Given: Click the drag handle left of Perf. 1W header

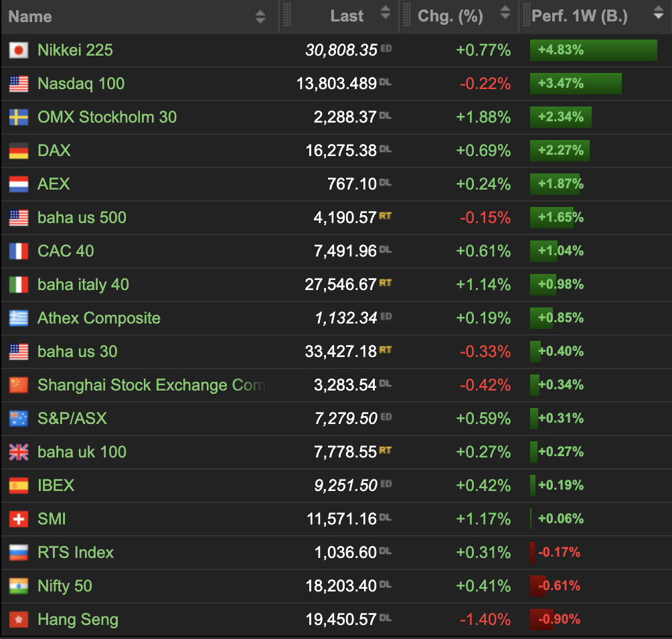Looking at the screenshot, I should point(527,15).
